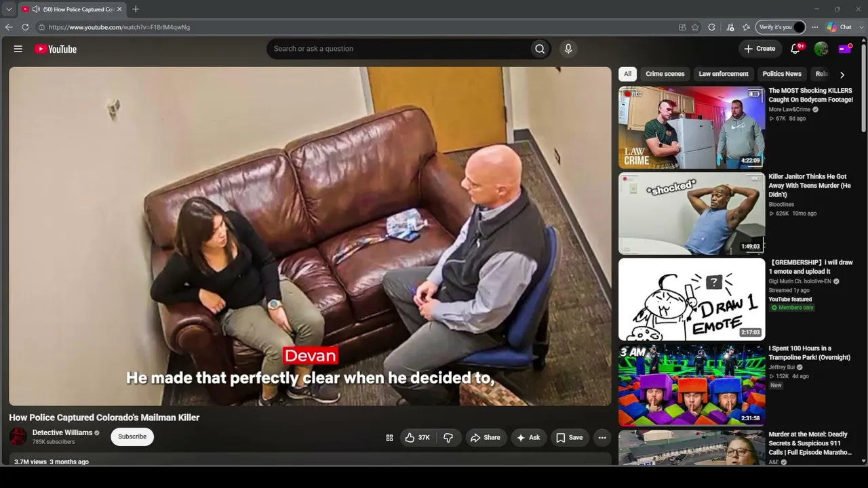Viewport: 868px width, 488px height.
Task: Open Copilot Chat in the browser
Action: [839, 27]
